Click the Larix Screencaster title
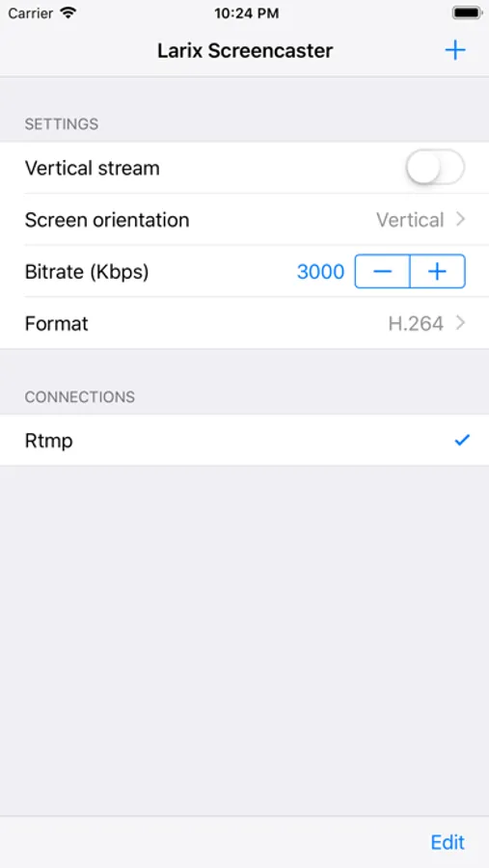489x868 pixels. [245, 51]
